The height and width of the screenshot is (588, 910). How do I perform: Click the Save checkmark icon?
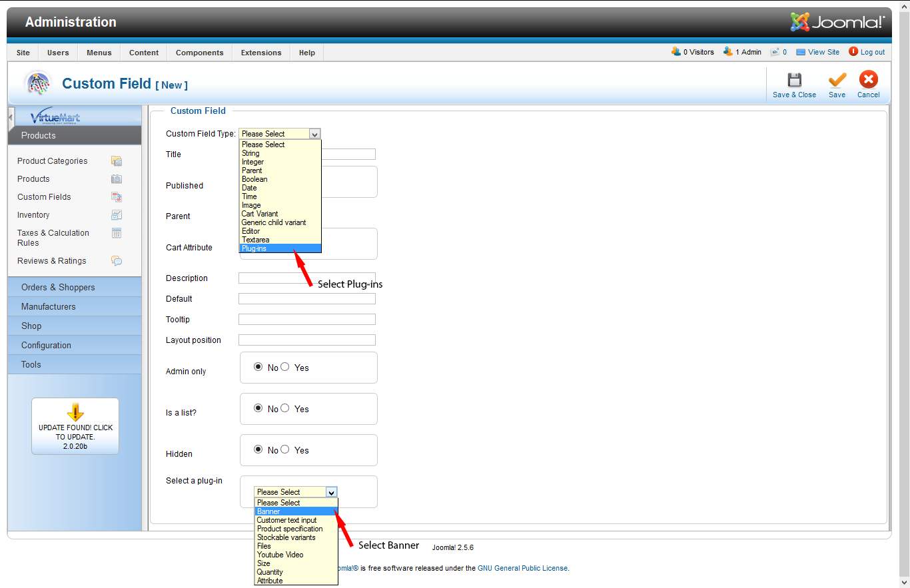click(x=837, y=81)
